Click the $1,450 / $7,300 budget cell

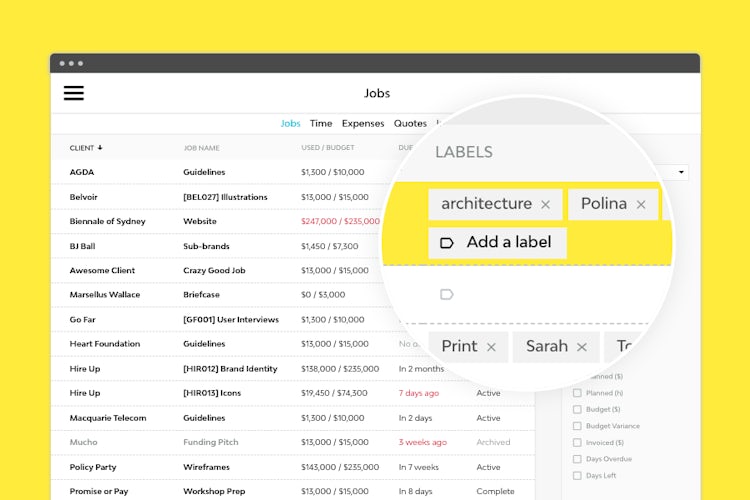pyautogui.click(x=330, y=246)
